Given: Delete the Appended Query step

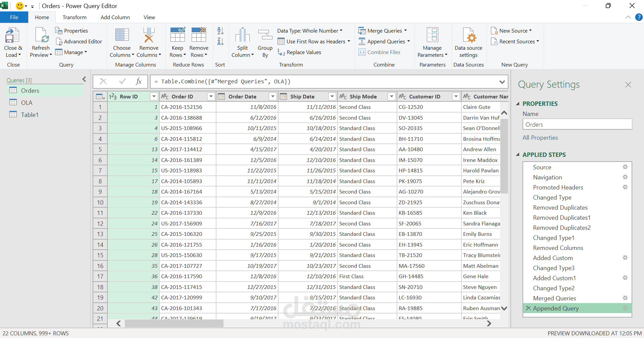Looking at the screenshot, I should [x=528, y=308].
